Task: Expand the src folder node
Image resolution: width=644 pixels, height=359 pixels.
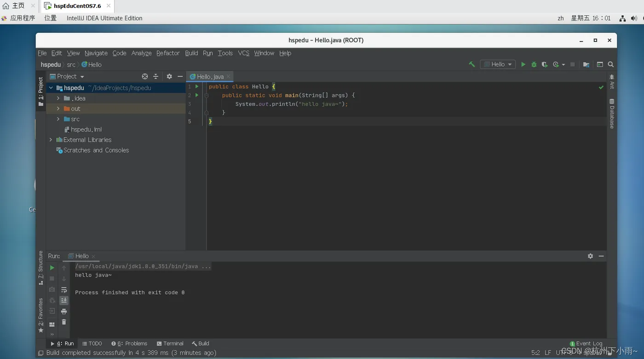Action: click(58, 119)
